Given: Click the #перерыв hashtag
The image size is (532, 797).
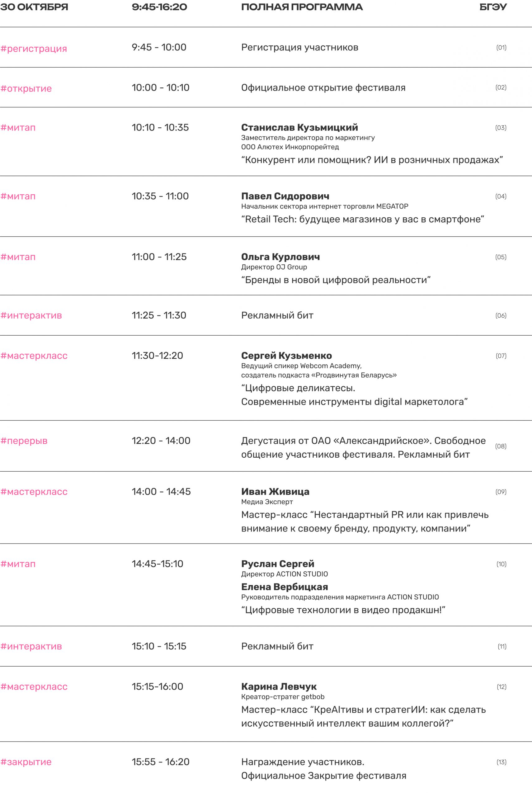Looking at the screenshot, I should [x=24, y=441].
